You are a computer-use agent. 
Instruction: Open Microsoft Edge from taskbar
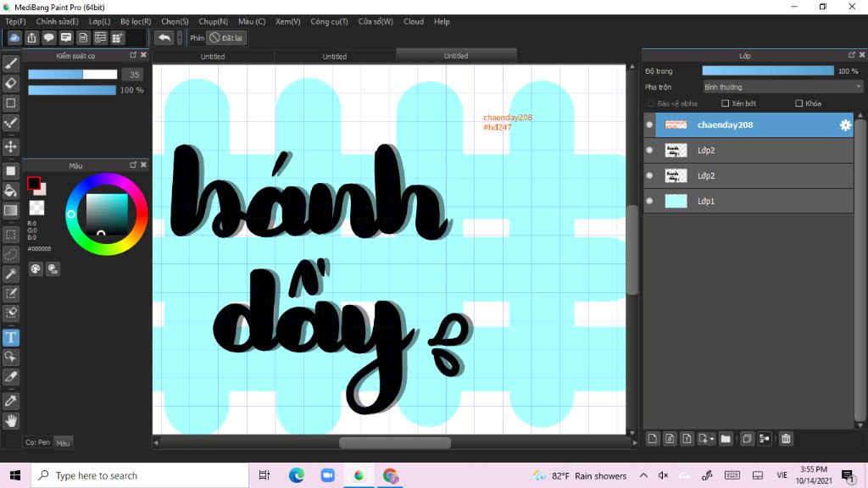(x=297, y=475)
